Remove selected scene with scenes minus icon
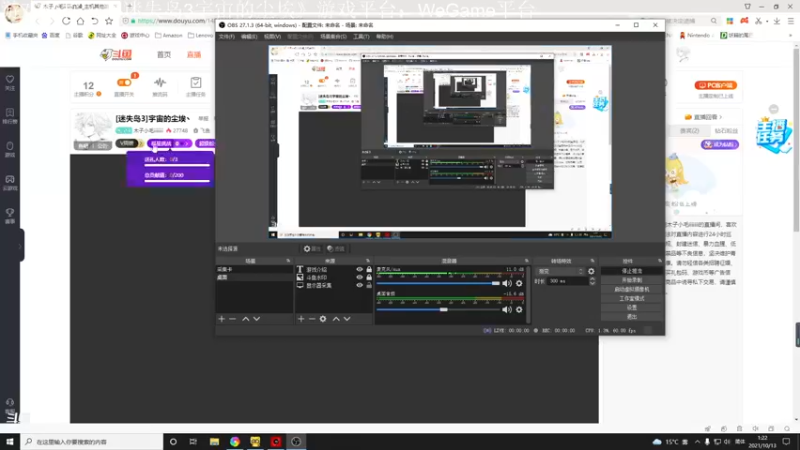Screen dimensions: 800x450 click(233, 319)
